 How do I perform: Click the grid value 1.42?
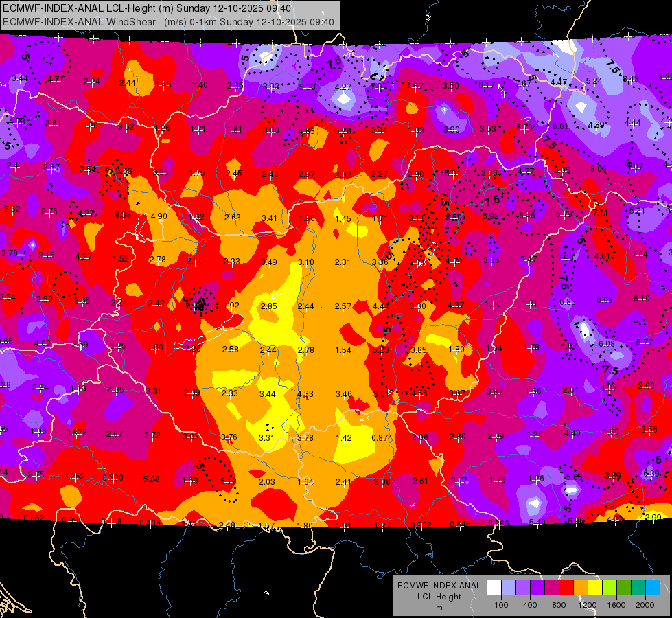(x=344, y=438)
